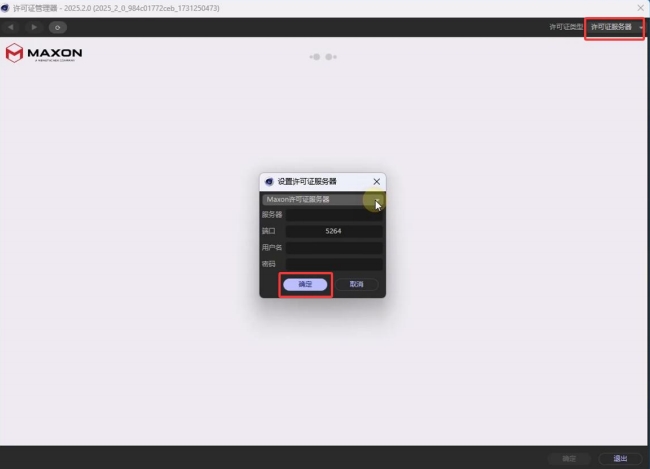Focus the 密码 input field
The image size is (650, 469).
(334, 264)
